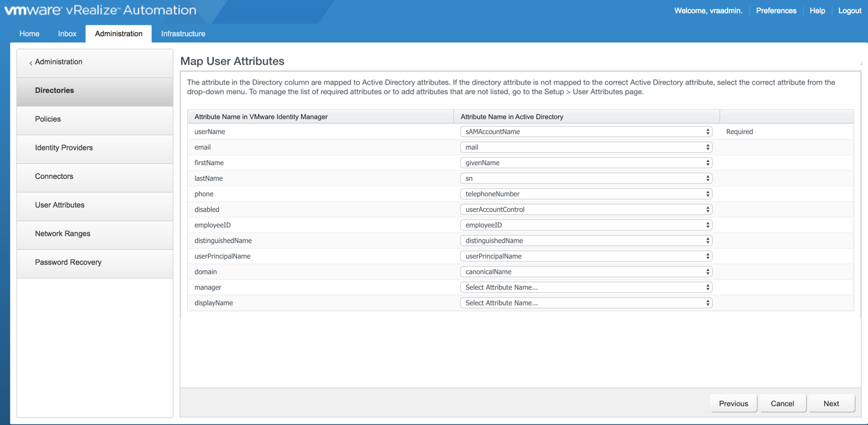Open the phone telephoneNumber dropdown
This screenshot has width=868, height=425.
tap(586, 194)
